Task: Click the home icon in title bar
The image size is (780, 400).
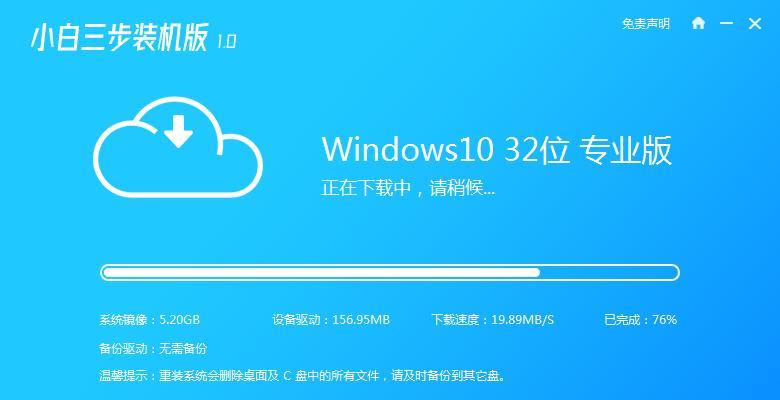Action: 698,23
